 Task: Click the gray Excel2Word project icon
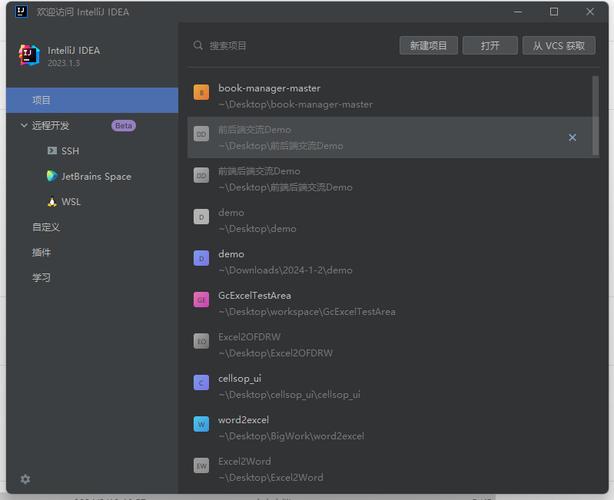201,466
